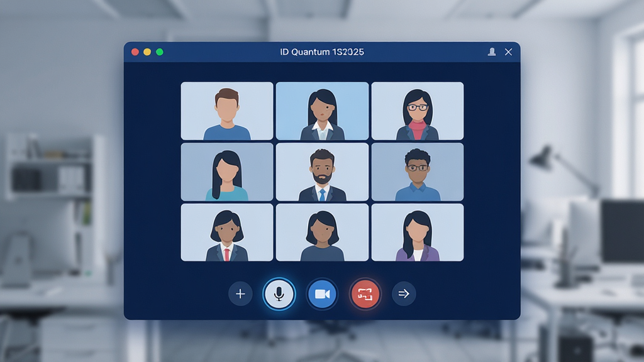Click the yellow minimize dot
Screen dimensions: 644x362
(x=147, y=52)
